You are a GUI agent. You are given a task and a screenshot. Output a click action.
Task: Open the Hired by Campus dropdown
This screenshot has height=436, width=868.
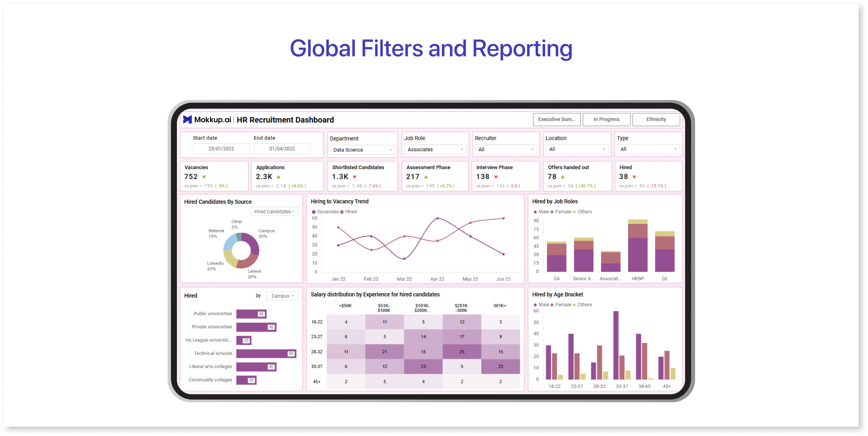click(x=282, y=296)
